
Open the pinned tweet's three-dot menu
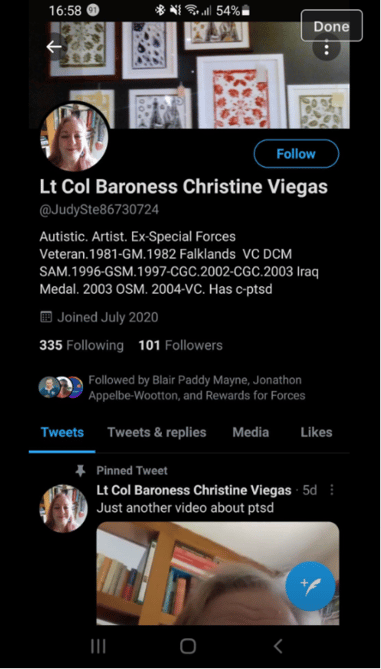coord(332,490)
